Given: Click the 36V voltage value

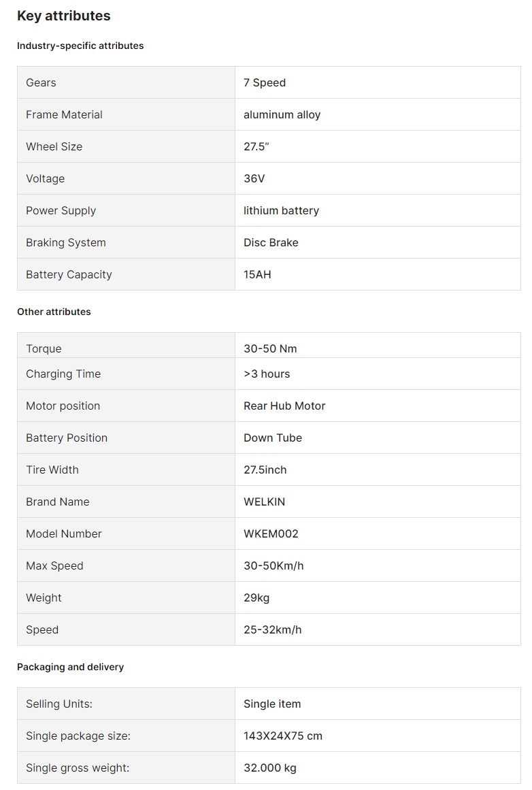Looking at the screenshot, I should pyautogui.click(x=254, y=178).
